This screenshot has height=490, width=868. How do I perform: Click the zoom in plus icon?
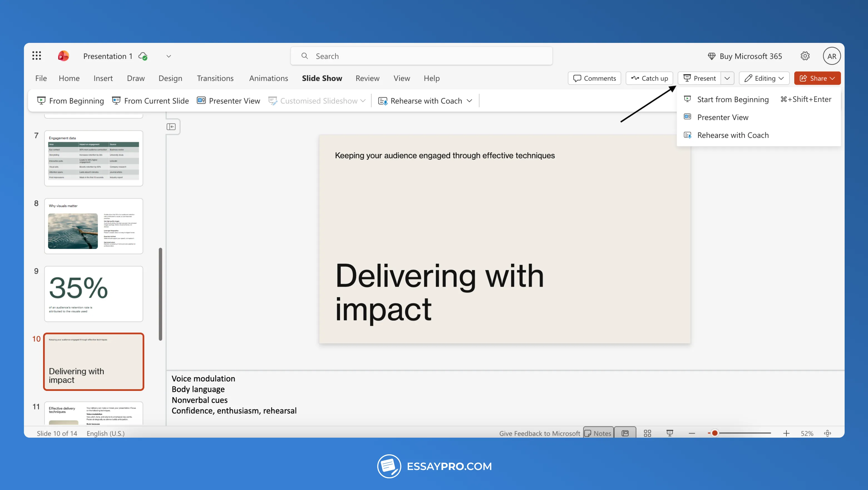click(786, 433)
